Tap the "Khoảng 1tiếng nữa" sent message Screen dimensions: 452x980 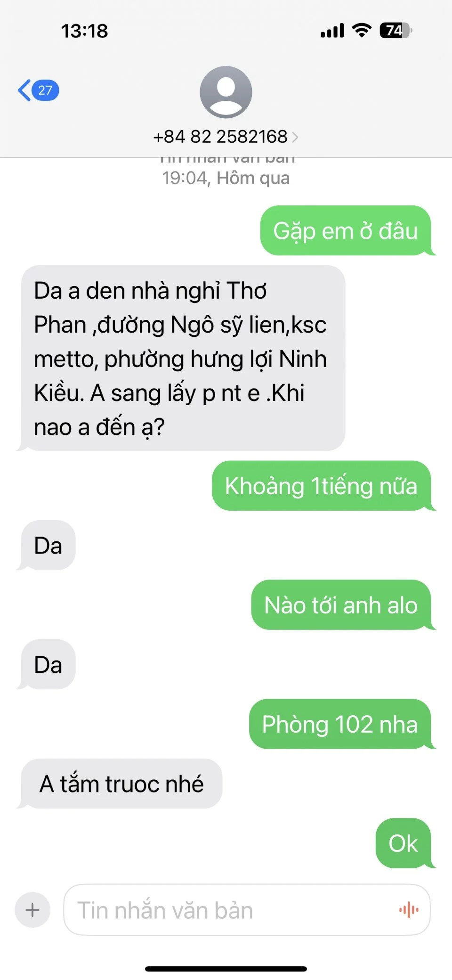tap(322, 486)
